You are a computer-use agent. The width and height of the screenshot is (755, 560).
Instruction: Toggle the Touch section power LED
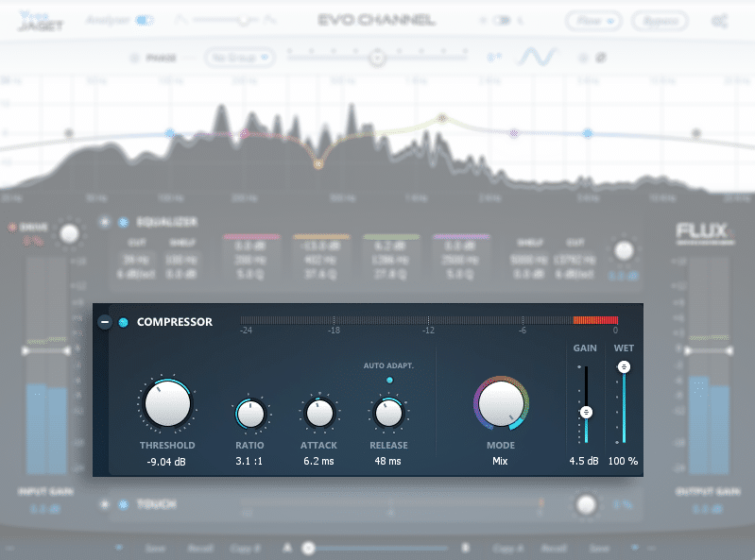pos(123,504)
